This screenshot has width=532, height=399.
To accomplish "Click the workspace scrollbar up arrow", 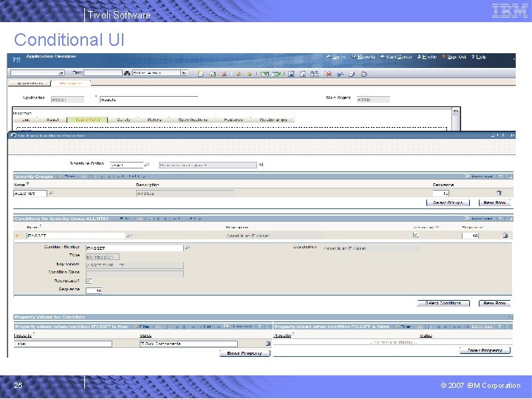I will coord(456,111).
